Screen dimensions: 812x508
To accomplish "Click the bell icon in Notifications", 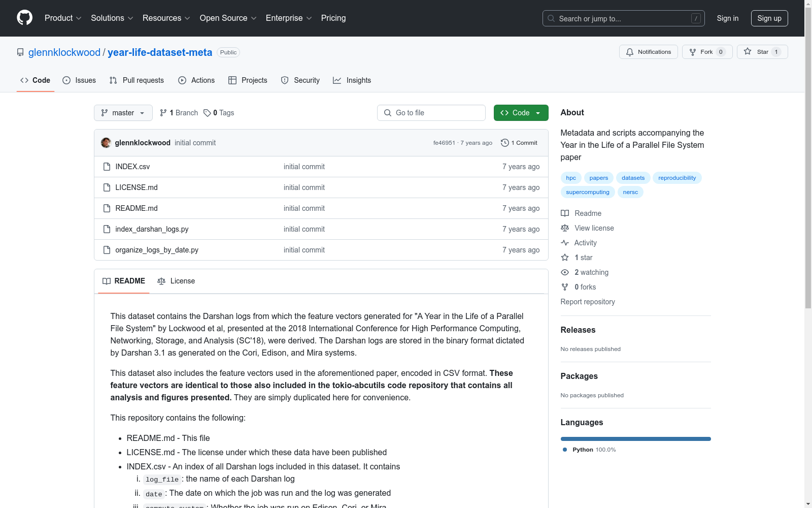I will pyautogui.click(x=630, y=52).
